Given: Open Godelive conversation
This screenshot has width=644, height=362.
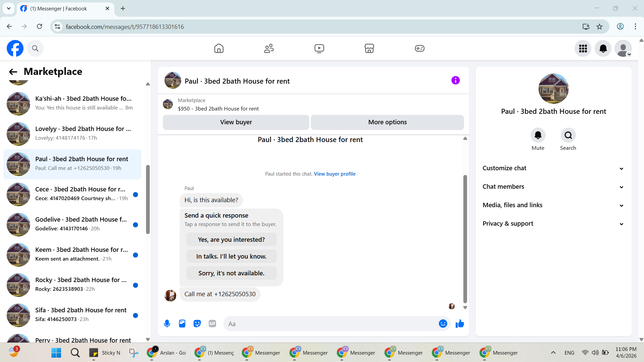Looking at the screenshot, I should click(72, 224).
